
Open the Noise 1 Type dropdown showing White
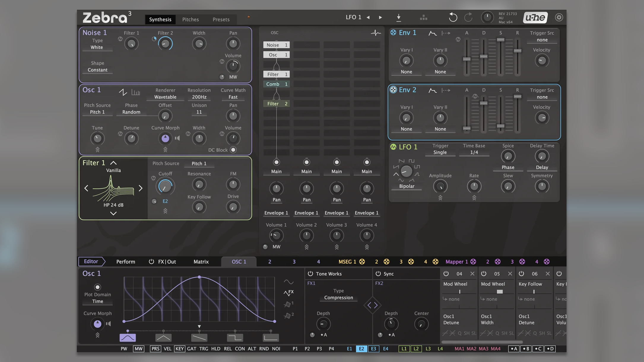pos(97,47)
